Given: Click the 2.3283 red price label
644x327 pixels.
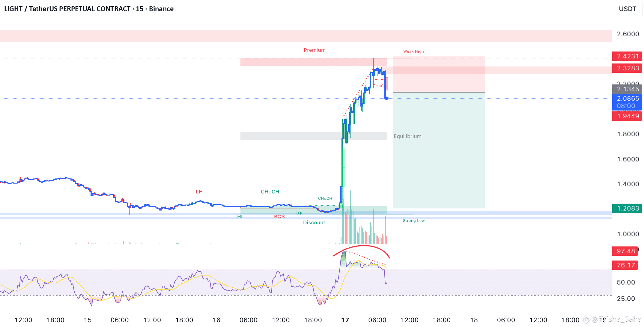Looking at the screenshot, I should click(627, 68).
